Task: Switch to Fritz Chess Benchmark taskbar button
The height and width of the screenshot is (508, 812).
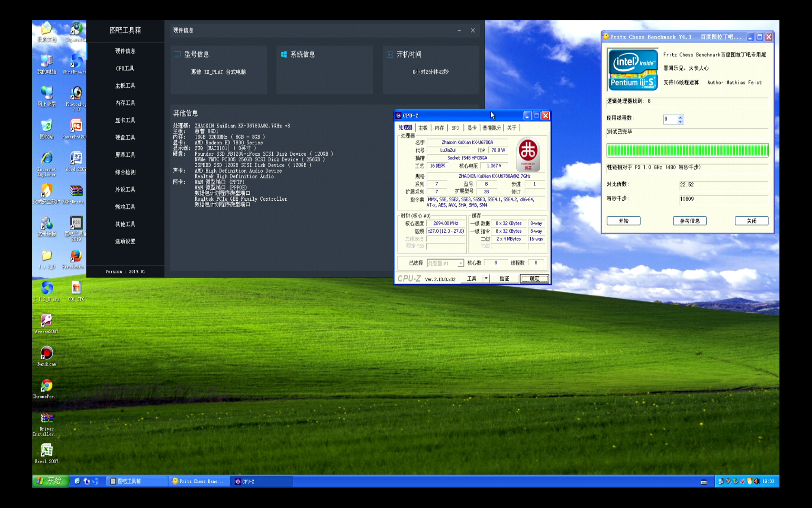Action: pos(199,481)
